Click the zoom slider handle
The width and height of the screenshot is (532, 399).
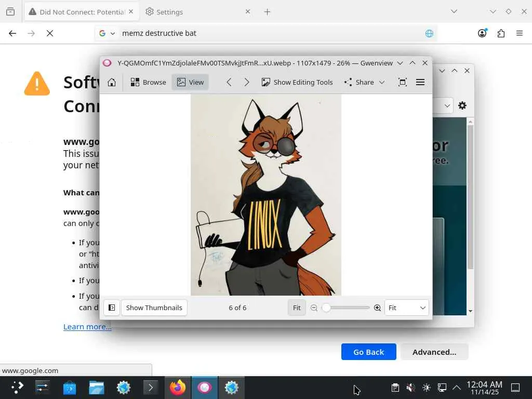(x=326, y=308)
